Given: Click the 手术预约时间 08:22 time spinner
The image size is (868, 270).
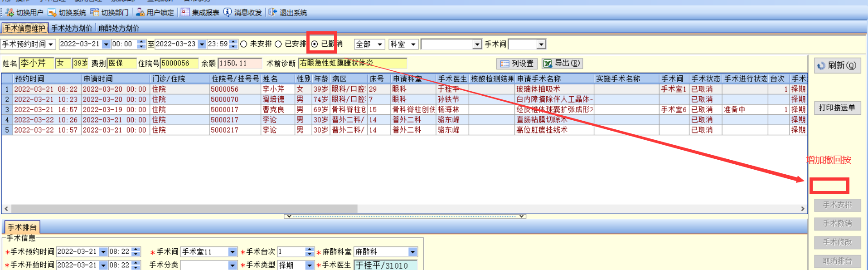Looking at the screenshot, I should [x=136, y=252].
